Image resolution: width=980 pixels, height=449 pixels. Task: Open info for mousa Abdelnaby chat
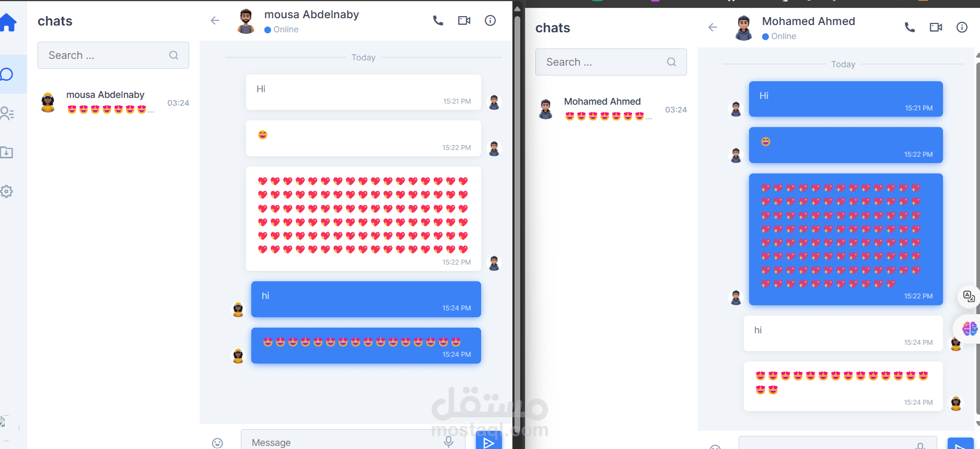pyautogui.click(x=490, y=21)
